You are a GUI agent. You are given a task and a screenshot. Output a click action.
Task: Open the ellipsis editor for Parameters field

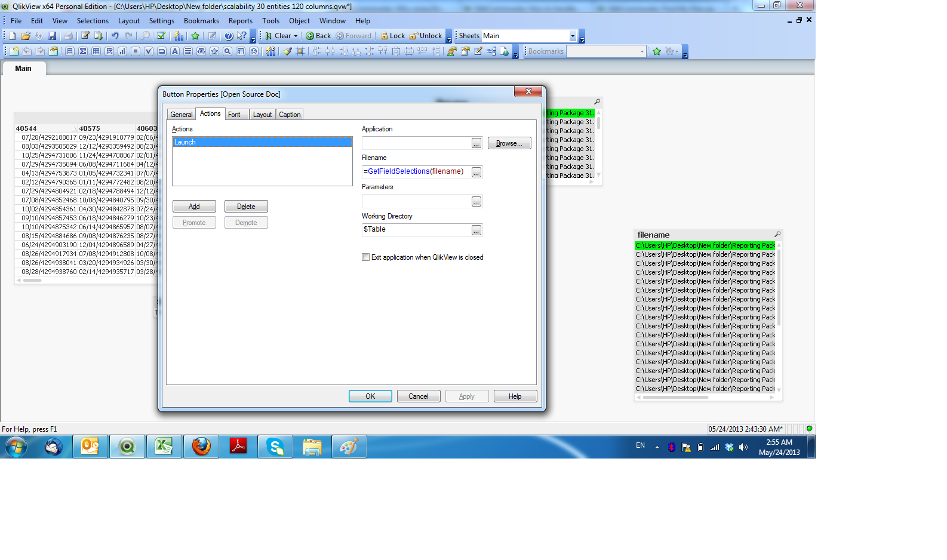476,202
